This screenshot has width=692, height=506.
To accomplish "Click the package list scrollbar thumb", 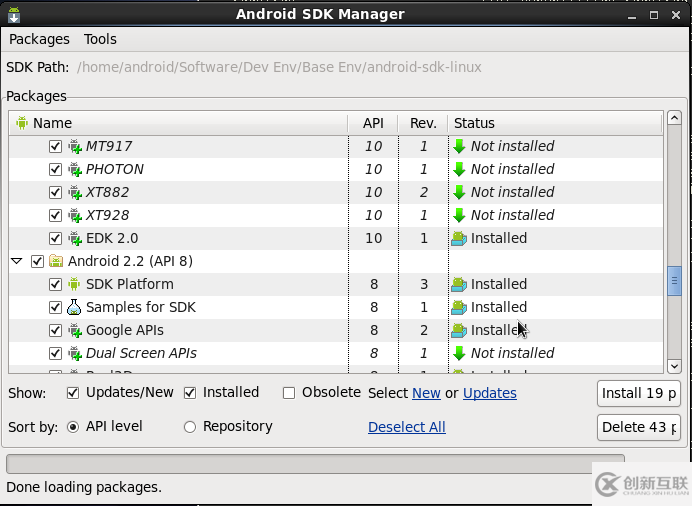I will pos(674,281).
